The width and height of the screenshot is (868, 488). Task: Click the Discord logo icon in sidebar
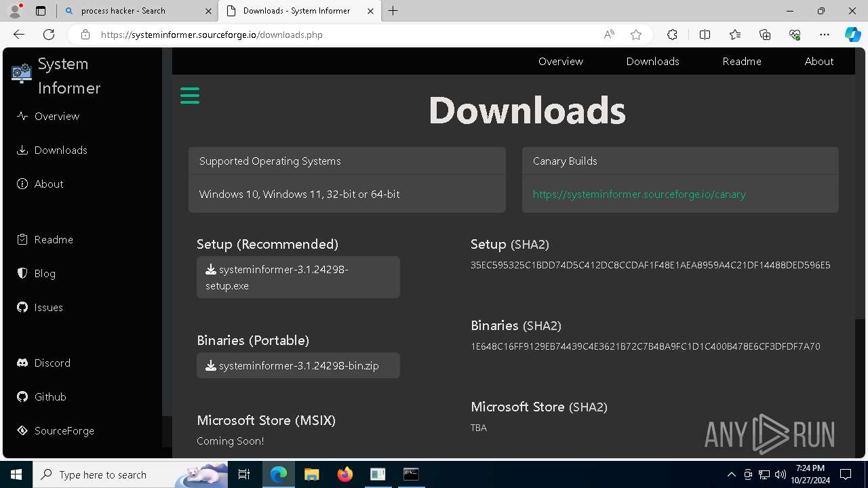pos(22,363)
